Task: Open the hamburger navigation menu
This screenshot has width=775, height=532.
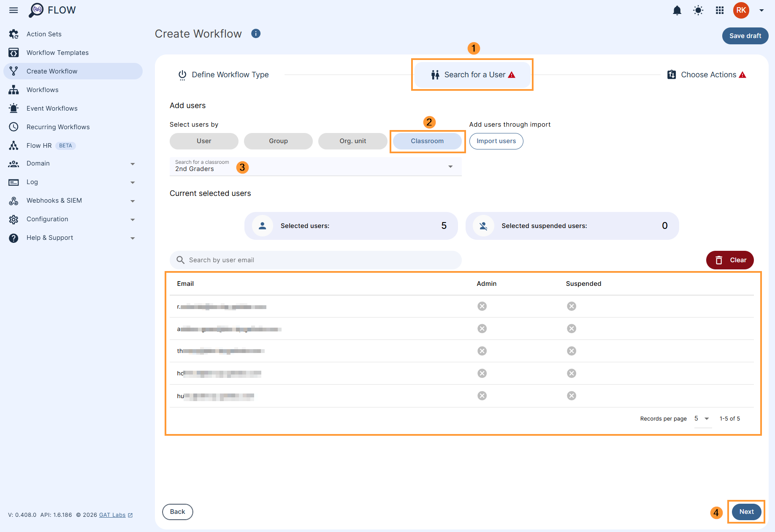Action: (14, 11)
